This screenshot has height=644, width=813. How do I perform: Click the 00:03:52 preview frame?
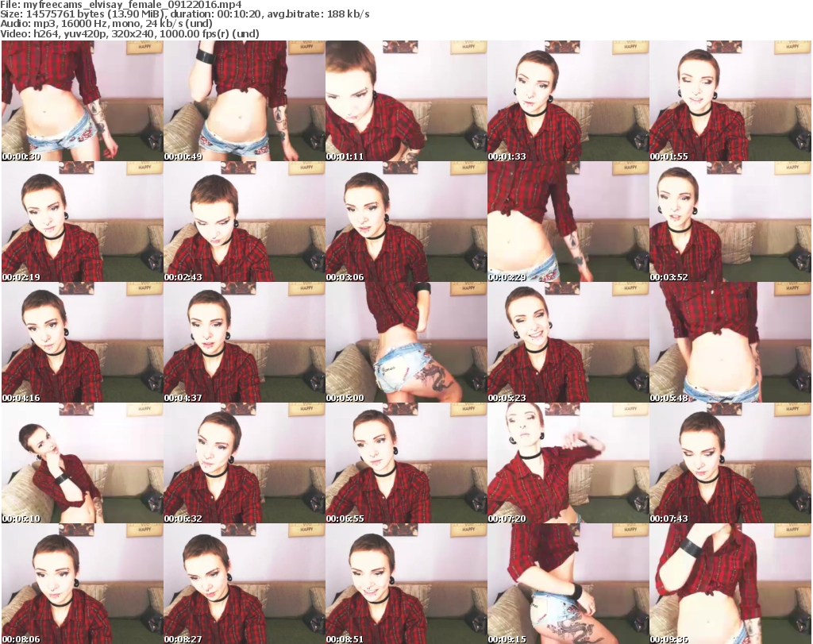(x=730, y=222)
